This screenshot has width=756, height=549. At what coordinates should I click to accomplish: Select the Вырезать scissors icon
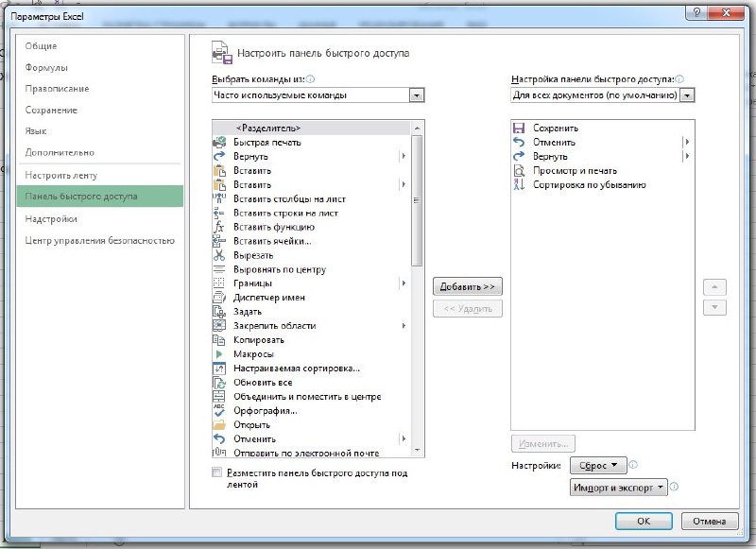point(219,255)
